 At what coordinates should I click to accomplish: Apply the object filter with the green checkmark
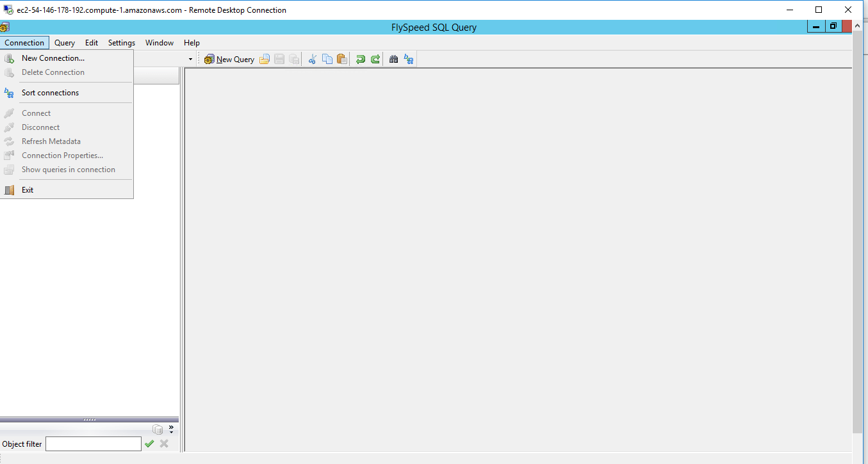point(149,444)
